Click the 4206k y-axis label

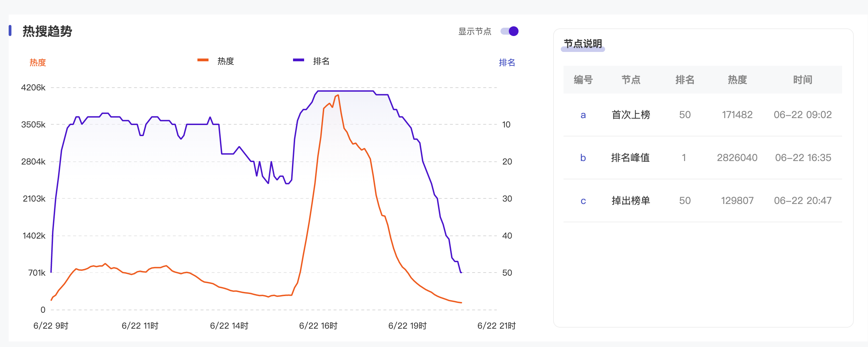[33, 88]
